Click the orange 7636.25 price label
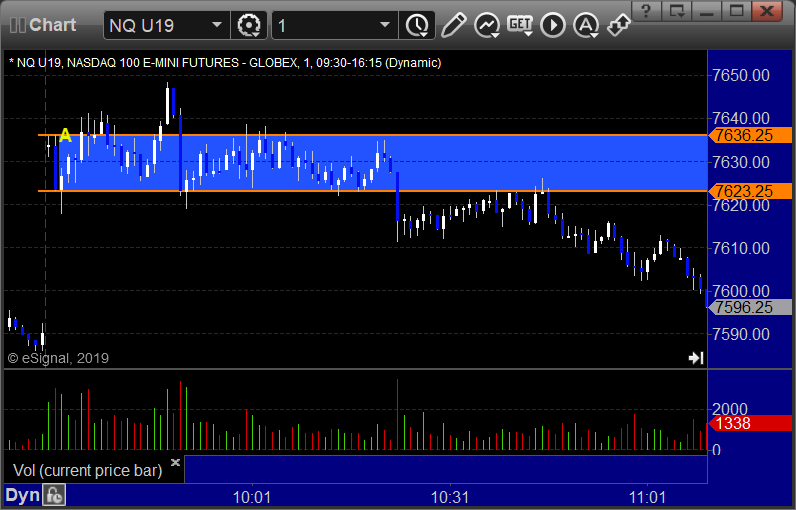The image size is (796, 510). point(750,135)
